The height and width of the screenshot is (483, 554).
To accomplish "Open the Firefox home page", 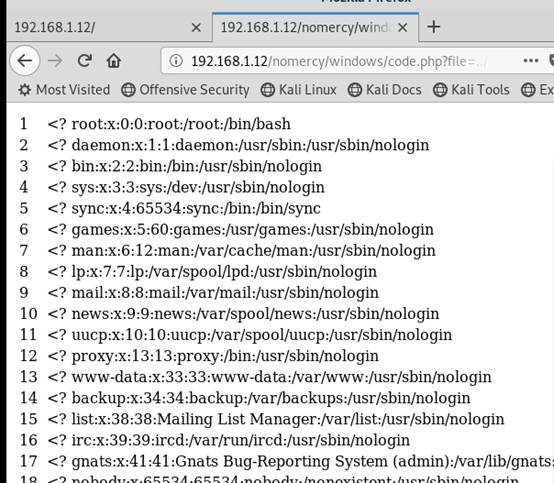I will coord(114,61).
